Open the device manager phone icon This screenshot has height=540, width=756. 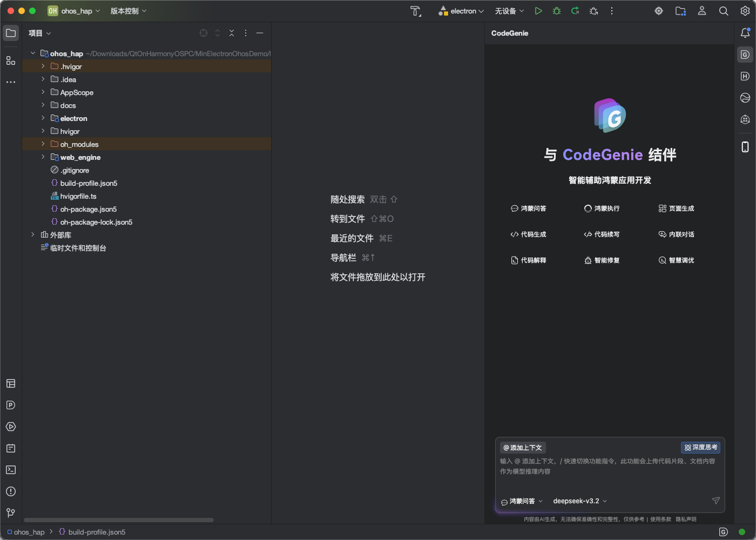745,147
